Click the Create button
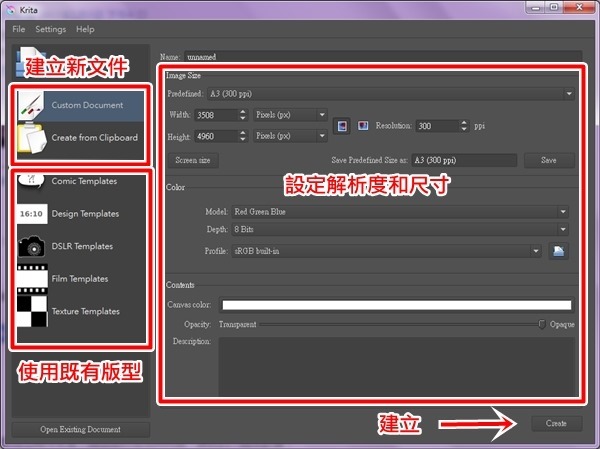This screenshot has width=600, height=449. click(556, 424)
